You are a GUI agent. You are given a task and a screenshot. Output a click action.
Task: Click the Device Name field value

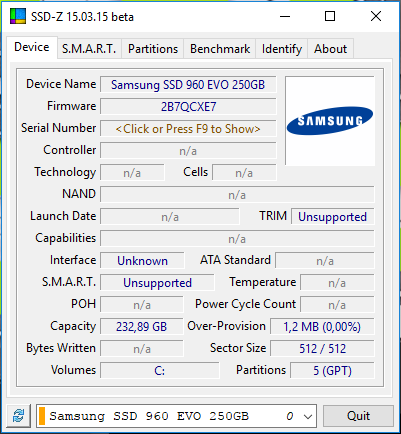tap(188, 85)
